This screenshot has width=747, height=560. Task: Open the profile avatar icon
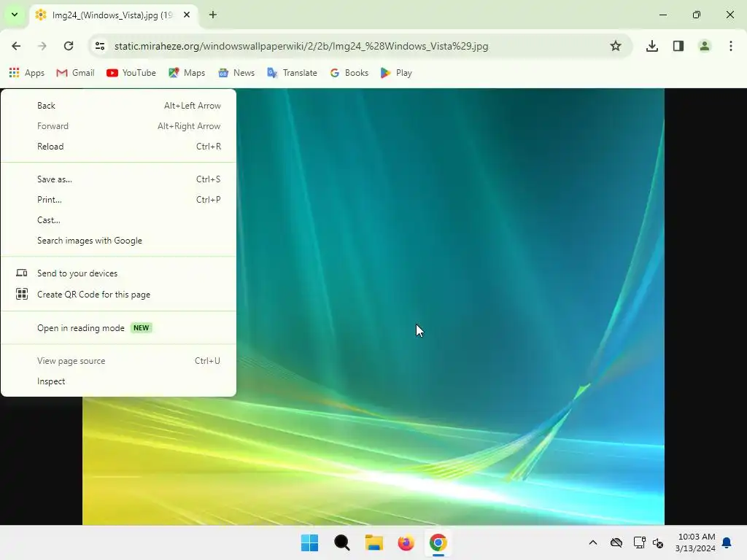(x=705, y=46)
